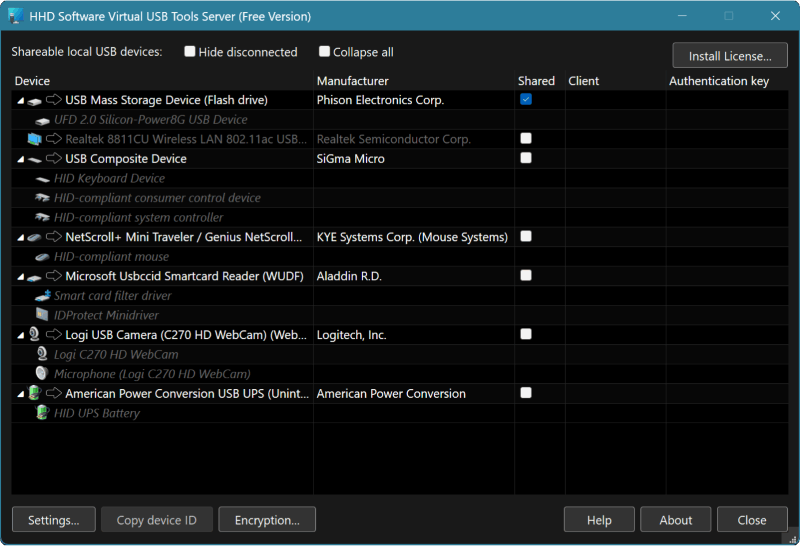Unshare the USB Mass Storage Device checkbox

click(x=526, y=99)
